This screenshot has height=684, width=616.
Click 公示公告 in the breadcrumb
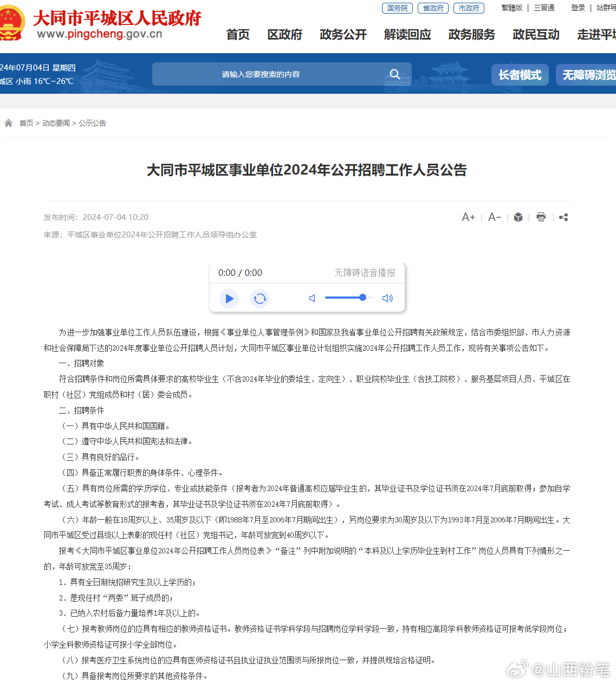click(x=93, y=123)
